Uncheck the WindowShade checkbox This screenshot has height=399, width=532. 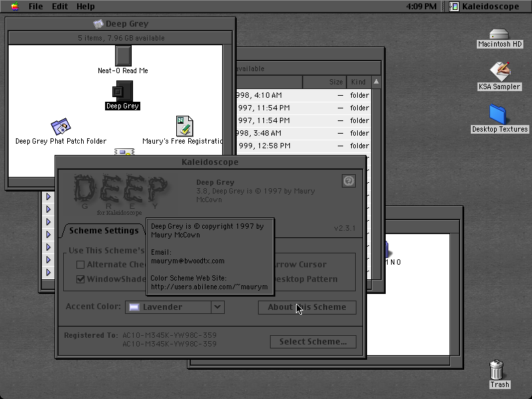coord(80,279)
